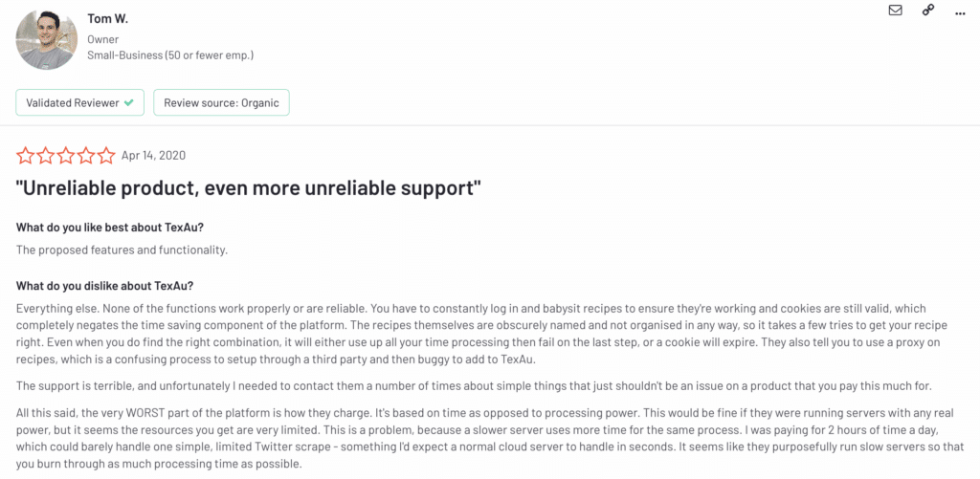Click the fifth rating star
Image resolution: width=980 pixels, height=479 pixels.
[x=106, y=156]
